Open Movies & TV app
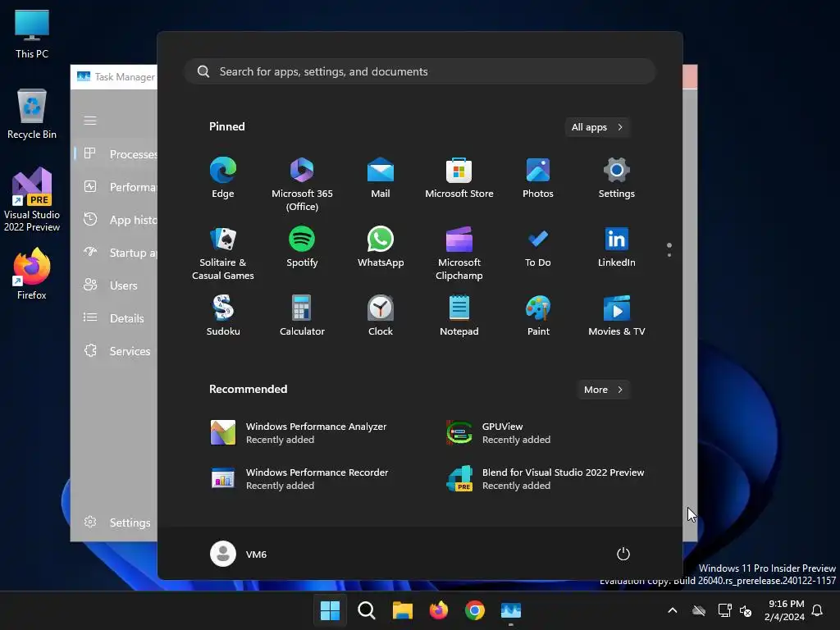Viewport: 840px width, 630px height. pyautogui.click(x=617, y=316)
